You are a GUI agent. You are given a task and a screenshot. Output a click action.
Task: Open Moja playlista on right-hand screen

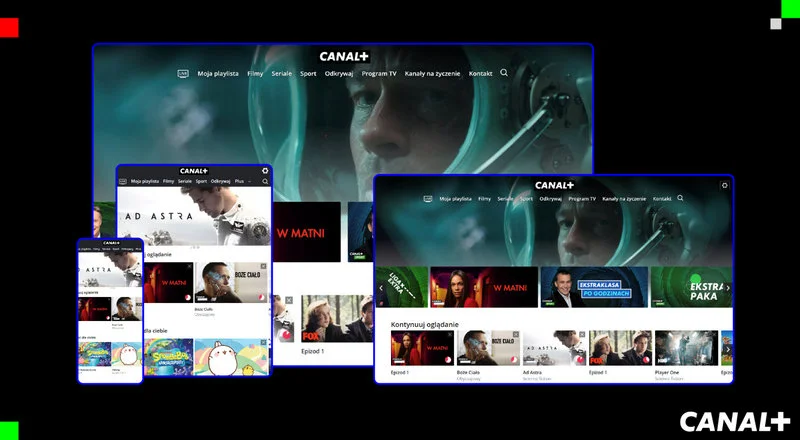(456, 199)
